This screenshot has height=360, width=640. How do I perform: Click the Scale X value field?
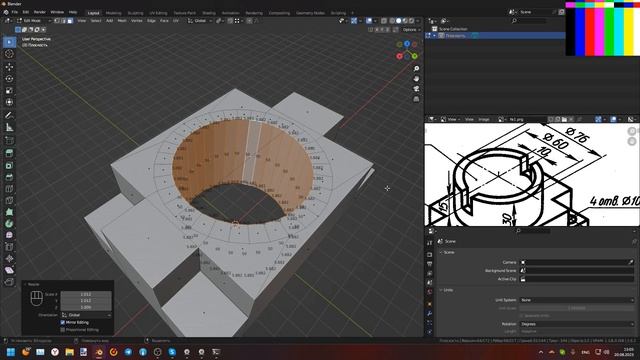coord(86,294)
